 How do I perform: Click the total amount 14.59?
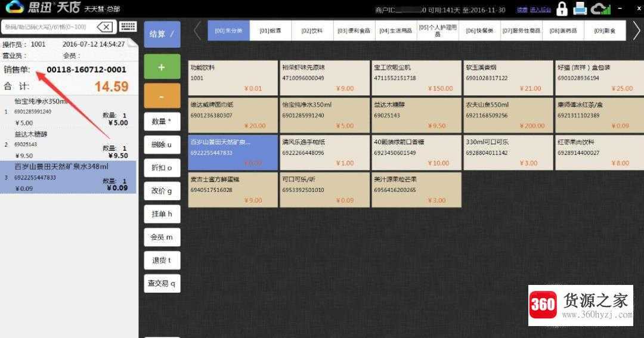pos(112,86)
